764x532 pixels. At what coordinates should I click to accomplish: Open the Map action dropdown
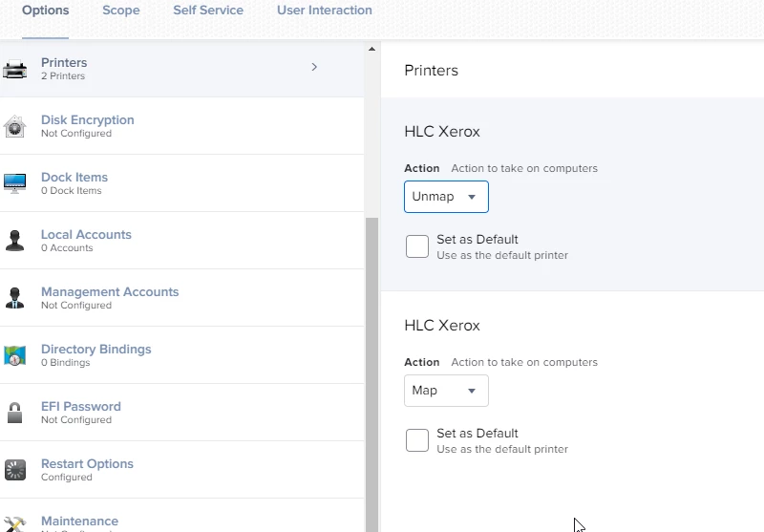446,391
